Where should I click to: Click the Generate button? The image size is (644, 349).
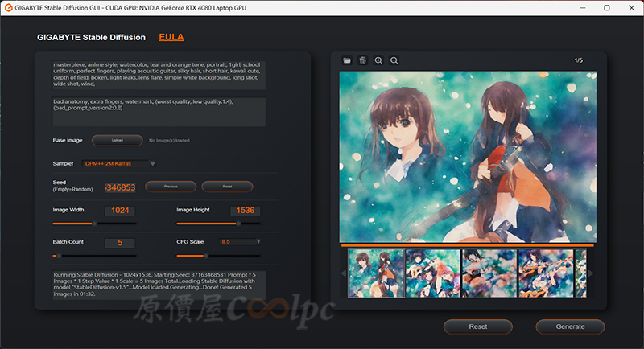point(570,326)
